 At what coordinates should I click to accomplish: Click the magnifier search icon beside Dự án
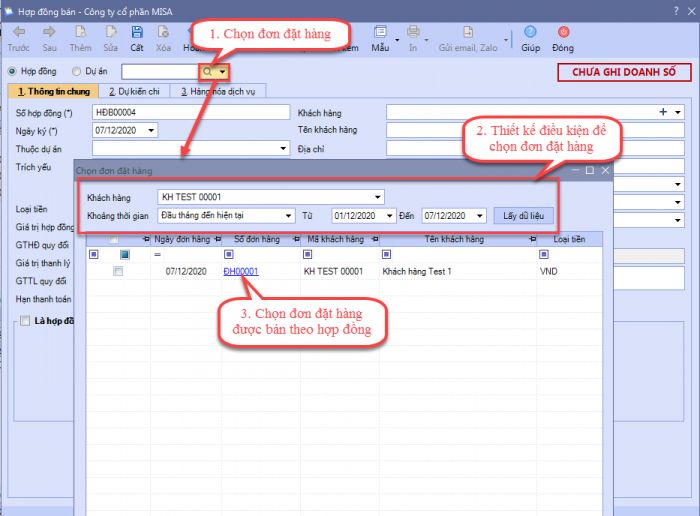(207, 72)
